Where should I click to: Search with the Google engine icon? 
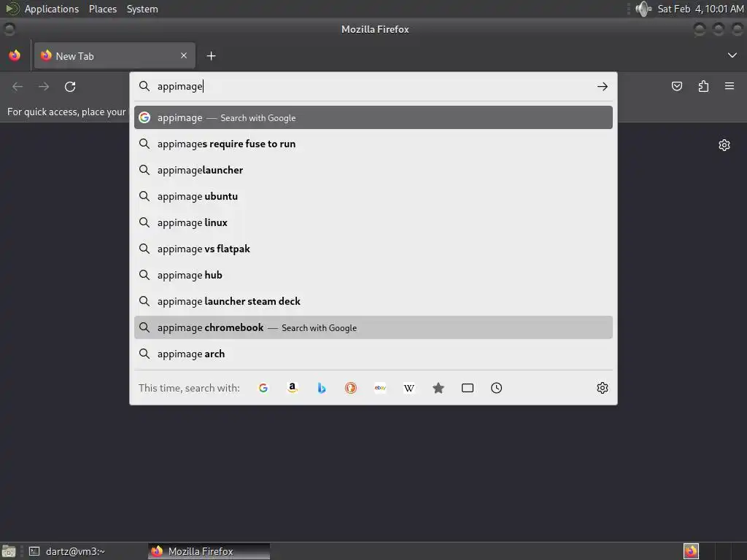[x=263, y=388]
